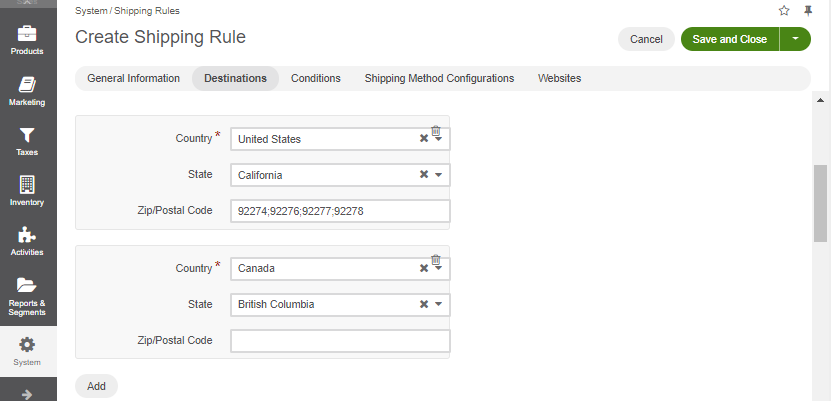The image size is (831, 401).
Task: Pin this page with the pin icon
Action: 808,11
